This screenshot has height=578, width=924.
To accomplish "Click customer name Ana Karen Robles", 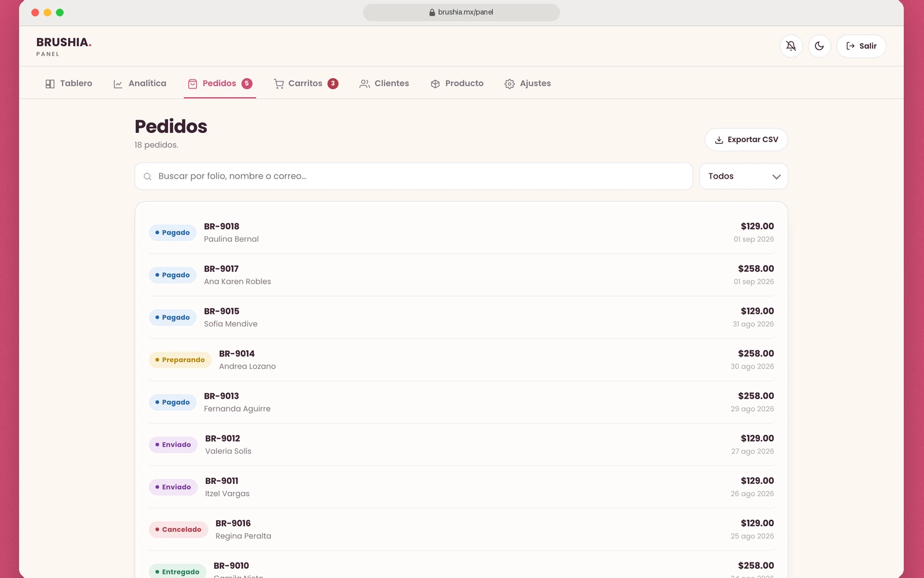I will click(237, 281).
